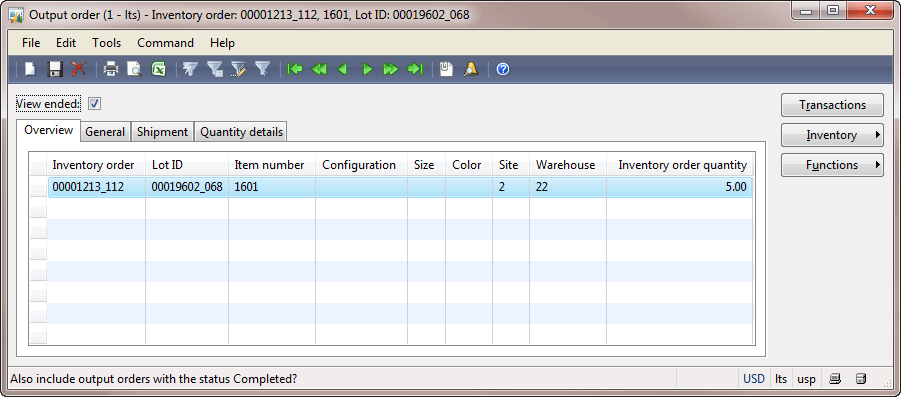This screenshot has width=901, height=397.
Task: Click Inventory order quantity column header
Action: point(679,165)
